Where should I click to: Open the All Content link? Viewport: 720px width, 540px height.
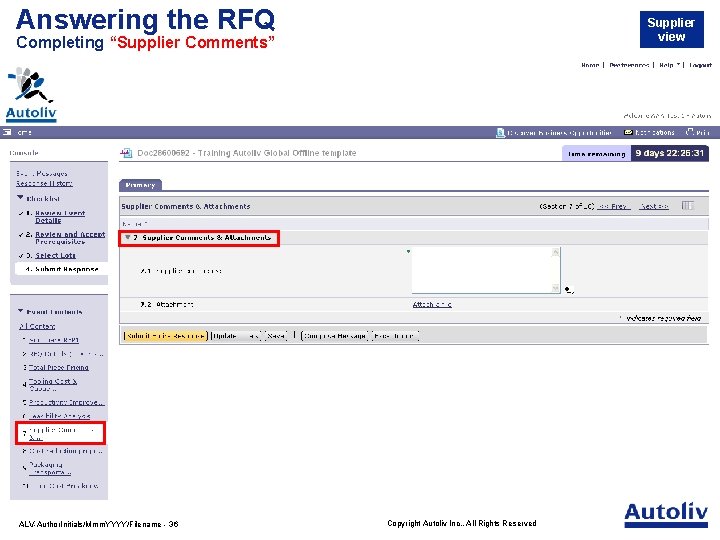pos(37,326)
